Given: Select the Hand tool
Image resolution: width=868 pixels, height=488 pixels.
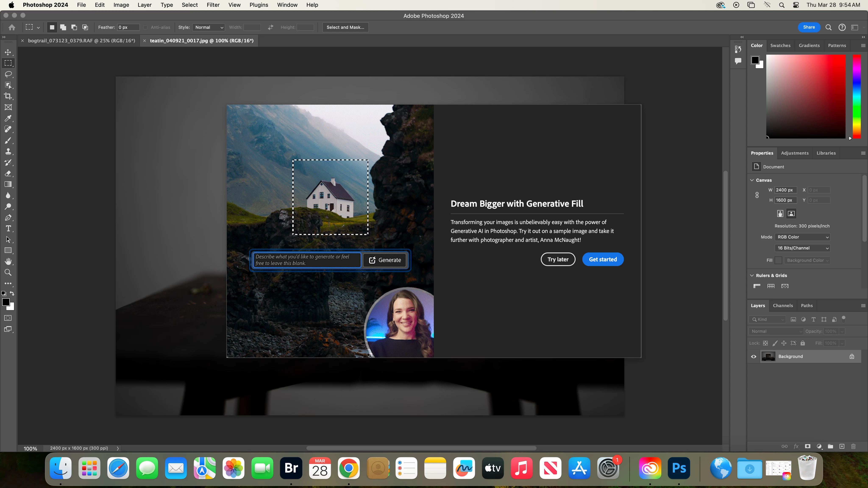Looking at the screenshot, I should click(x=8, y=262).
